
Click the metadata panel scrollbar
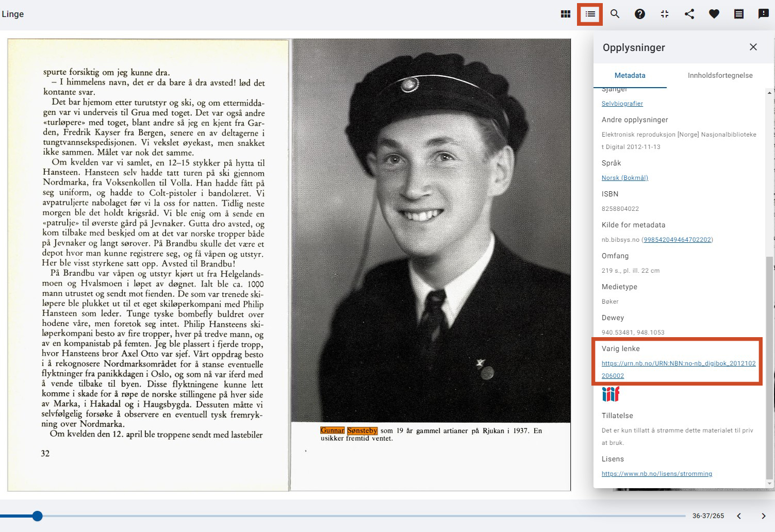pos(769,368)
